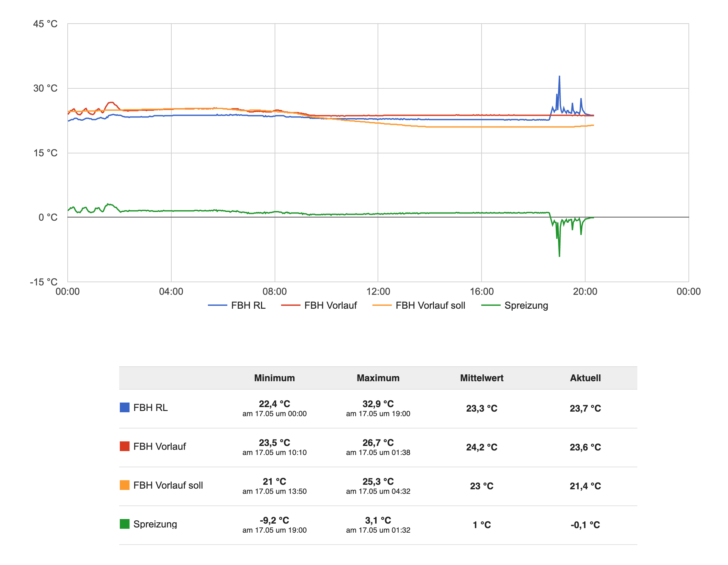Viewport: 728px width, 565px height.
Task: Click timestamp 'am 17.05 um 04:32'
Action: pyautogui.click(x=378, y=491)
